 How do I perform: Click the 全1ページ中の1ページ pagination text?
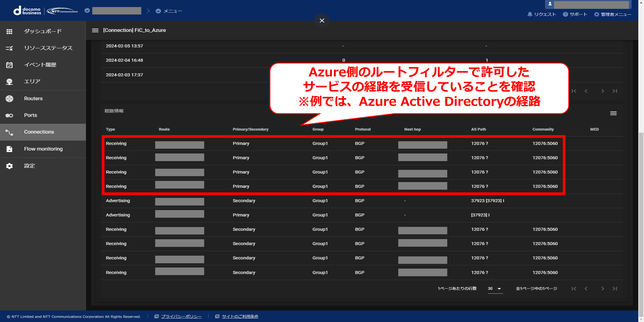coord(536,288)
